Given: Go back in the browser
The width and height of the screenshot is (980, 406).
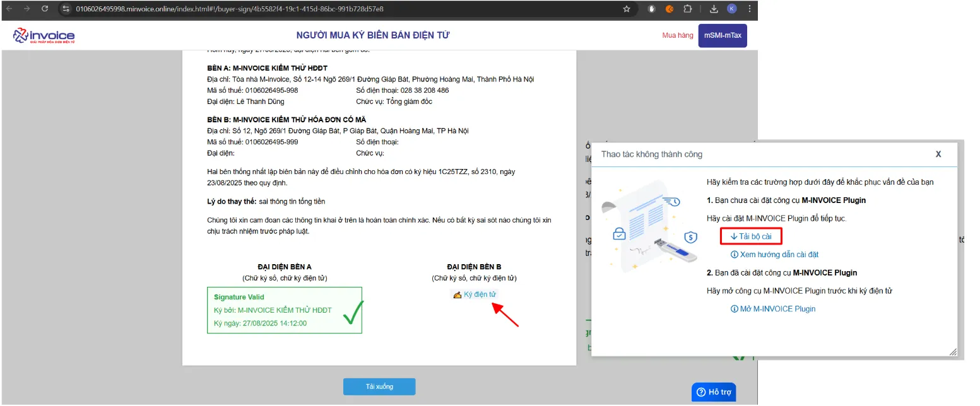Looking at the screenshot, I should click(x=9, y=9).
